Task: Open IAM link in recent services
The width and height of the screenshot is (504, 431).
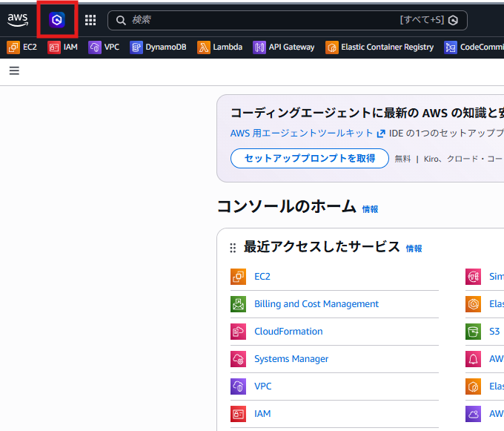Action: 262,414
